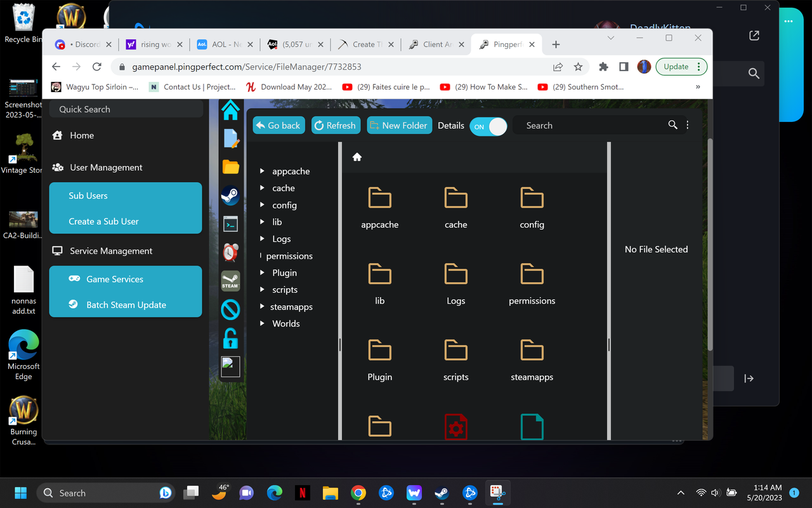
Task: Toggle the Details switch off
Action: coord(488,126)
